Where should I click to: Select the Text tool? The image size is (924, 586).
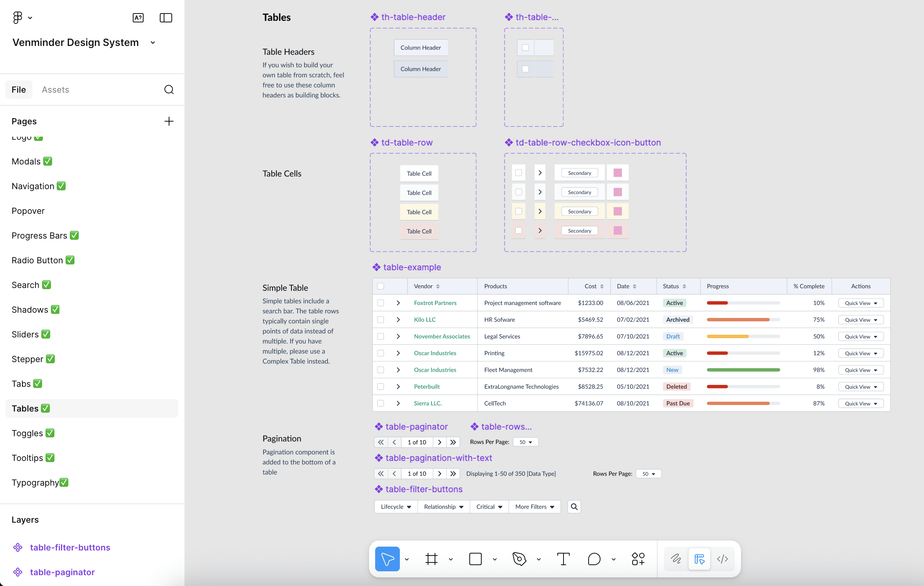pyautogui.click(x=563, y=559)
